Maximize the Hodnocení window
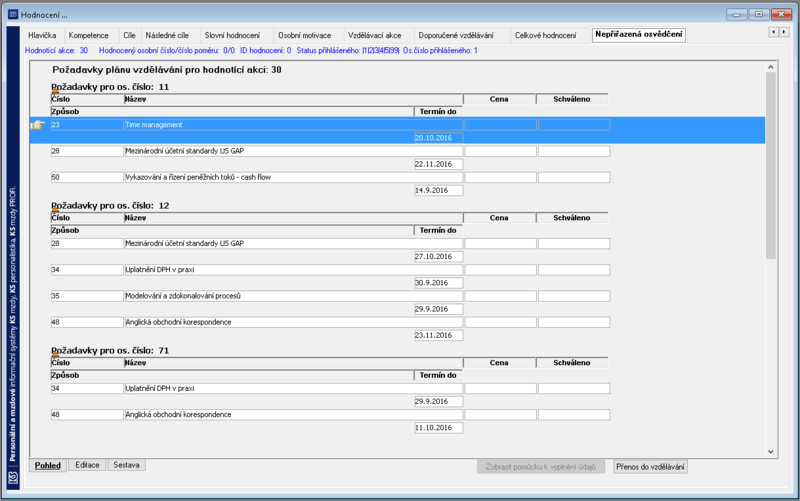The height and width of the screenshot is (501, 800). pyautogui.click(x=759, y=14)
